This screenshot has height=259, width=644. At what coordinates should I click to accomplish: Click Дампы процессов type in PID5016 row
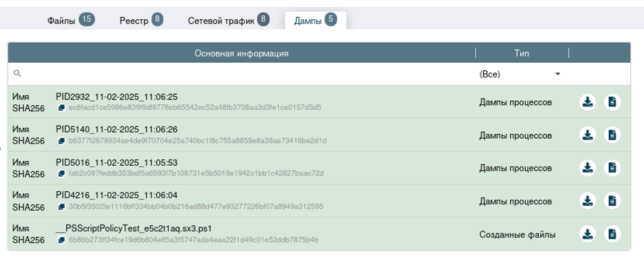515,169
